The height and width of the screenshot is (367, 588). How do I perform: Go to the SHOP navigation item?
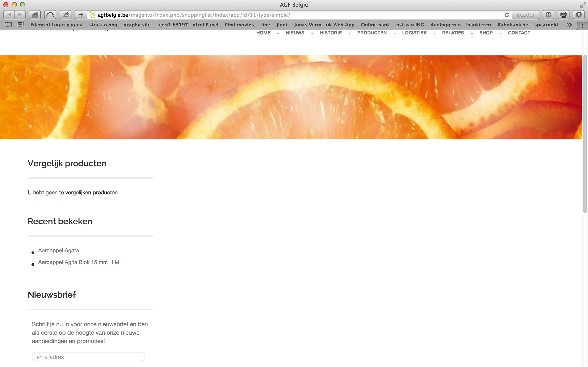tap(486, 33)
